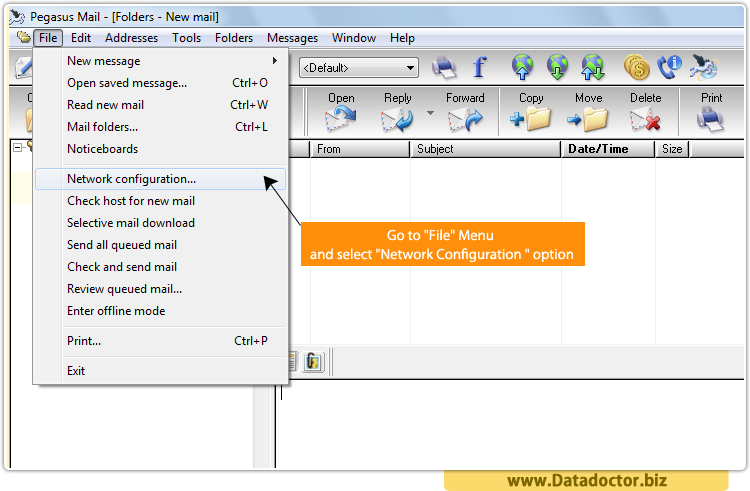Open the Help menu
The width and height of the screenshot is (750, 491).
coord(402,38)
